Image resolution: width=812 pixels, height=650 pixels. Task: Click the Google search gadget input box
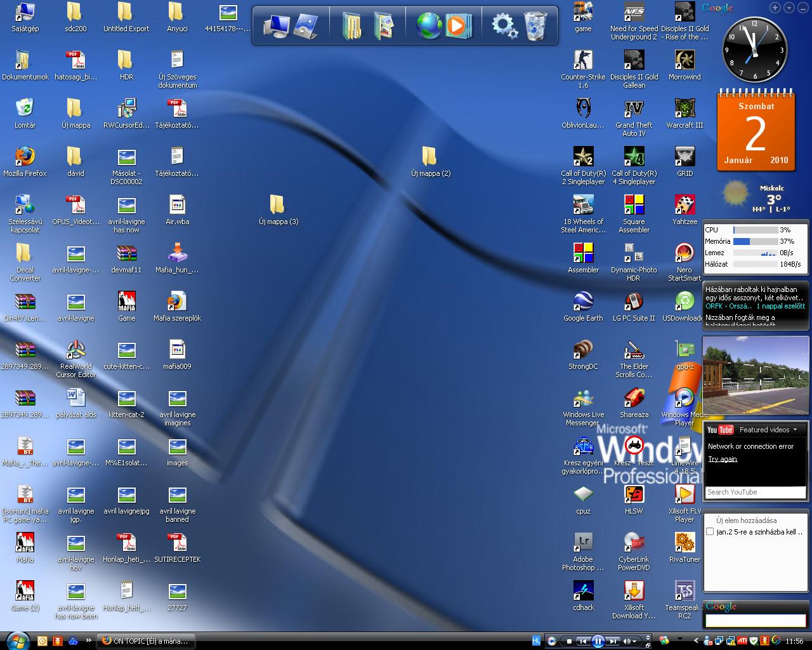(756, 622)
